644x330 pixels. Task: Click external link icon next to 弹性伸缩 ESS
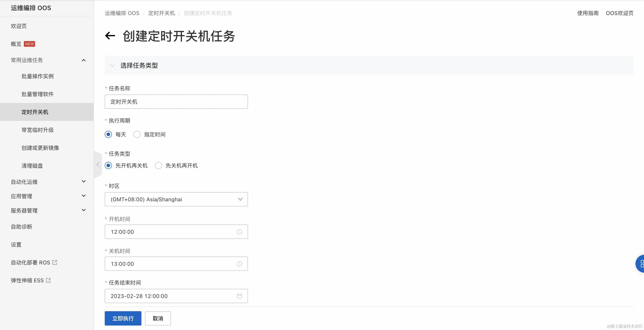(48, 280)
